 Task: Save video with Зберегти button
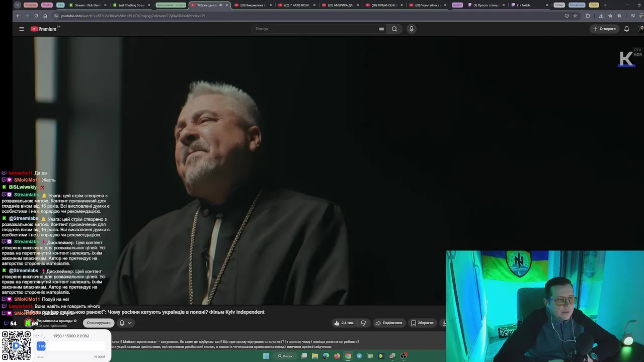point(422,323)
